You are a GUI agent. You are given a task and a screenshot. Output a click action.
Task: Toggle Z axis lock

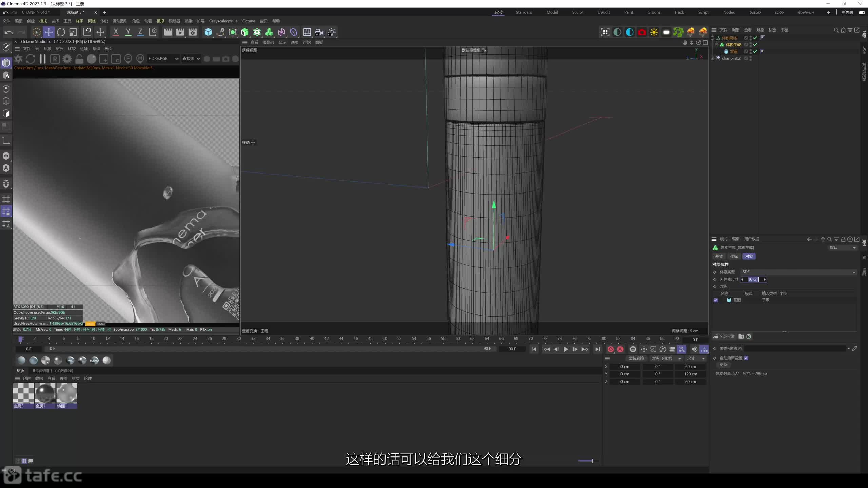click(x=140, y=32)
